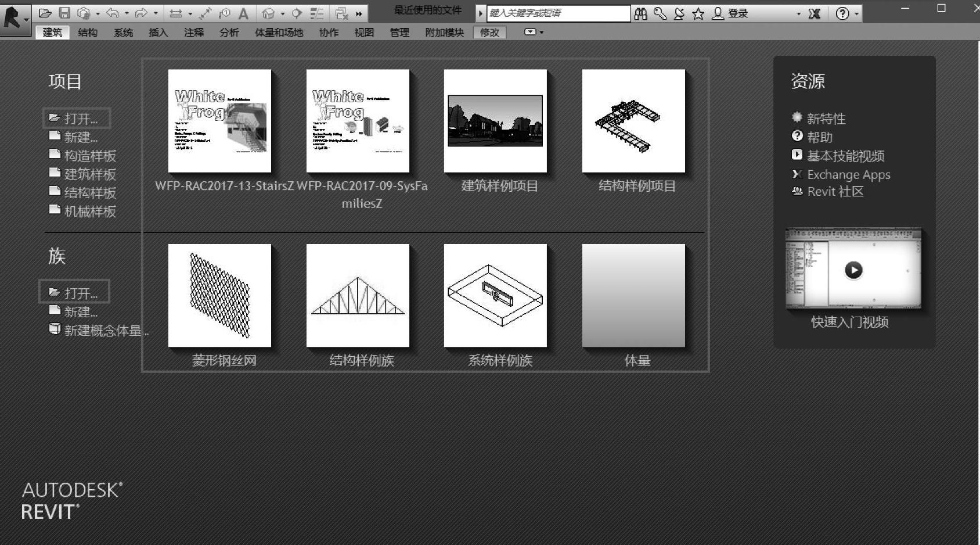This screenshot has height=545, width=980.
Task: Expand the Measure tool dropdown arrow
Action: (190, 13)
